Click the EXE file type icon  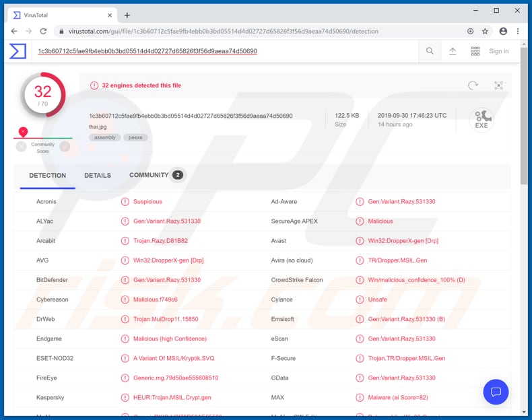[x=481, y=120]
